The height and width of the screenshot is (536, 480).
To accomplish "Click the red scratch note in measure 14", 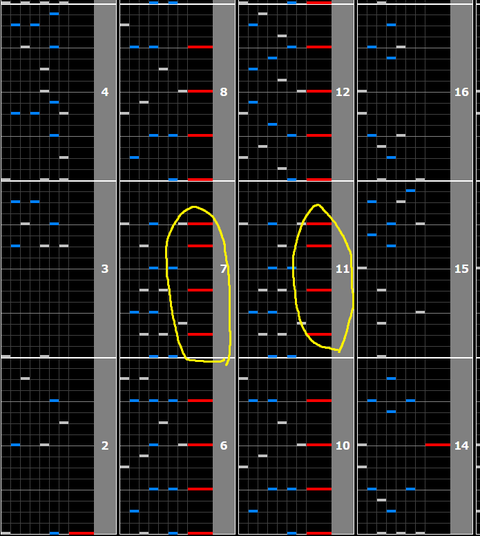I will [438, 445].
